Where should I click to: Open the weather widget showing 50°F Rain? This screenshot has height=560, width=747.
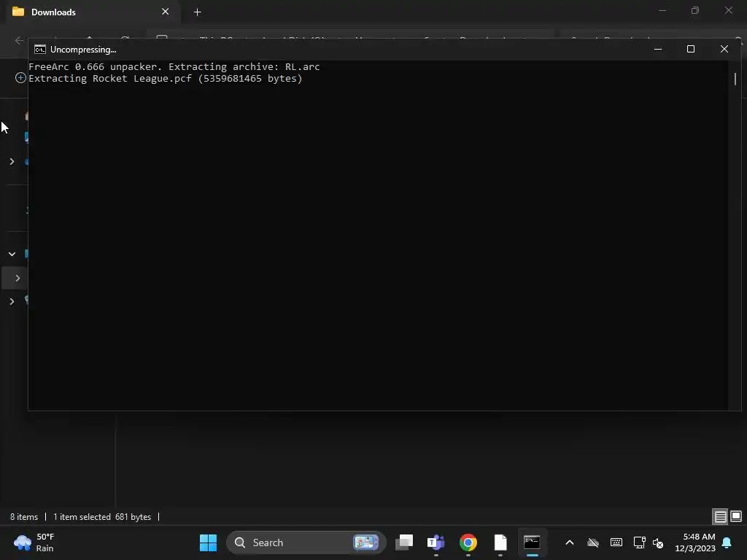[x=34, y=542]
